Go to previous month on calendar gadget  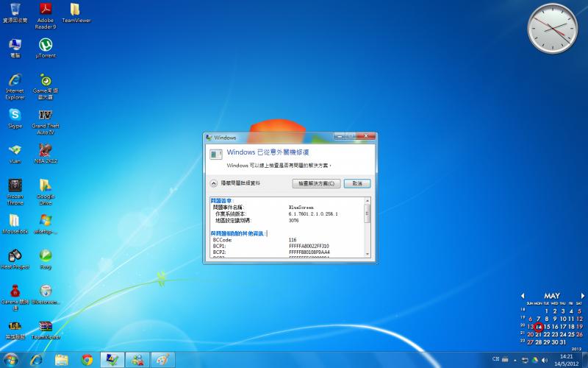523,296
